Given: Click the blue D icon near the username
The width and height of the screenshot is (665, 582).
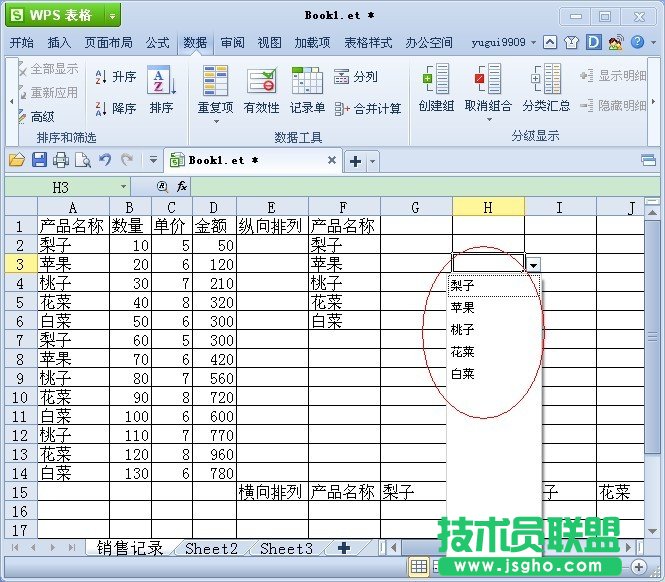Looking at the screenshot, I should pos(593,42).
